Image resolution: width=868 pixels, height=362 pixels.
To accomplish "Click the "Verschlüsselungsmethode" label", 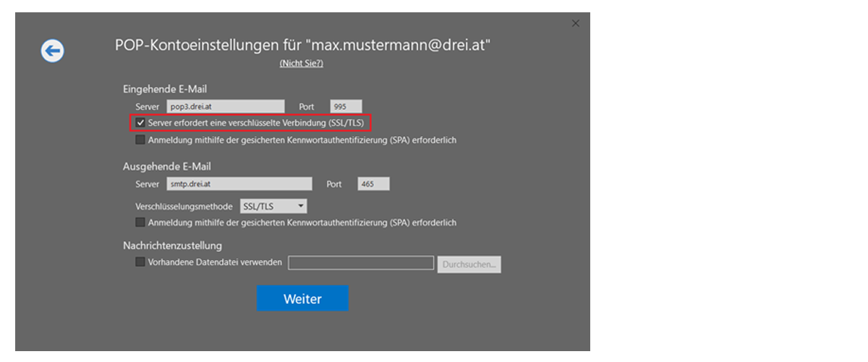I will [x=184, y=206].
